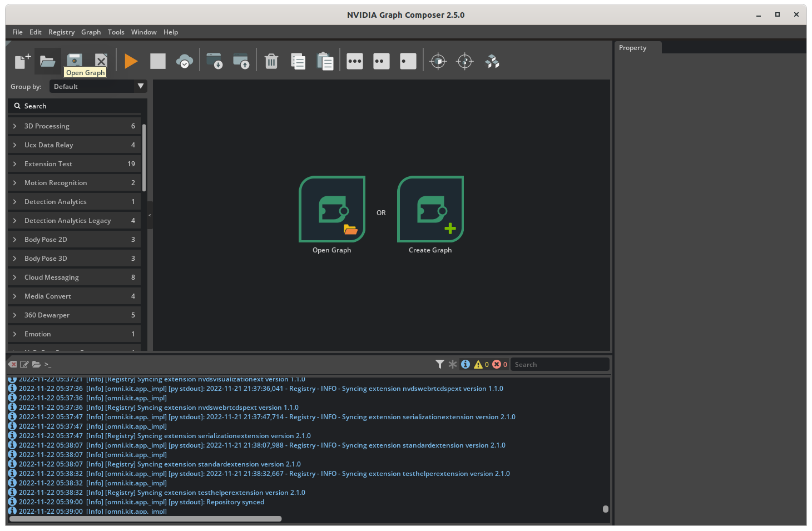This screenshot has width=812, height=531.
Task: Click the Detection Analytics row count 1
Action: tap(133, 202)
